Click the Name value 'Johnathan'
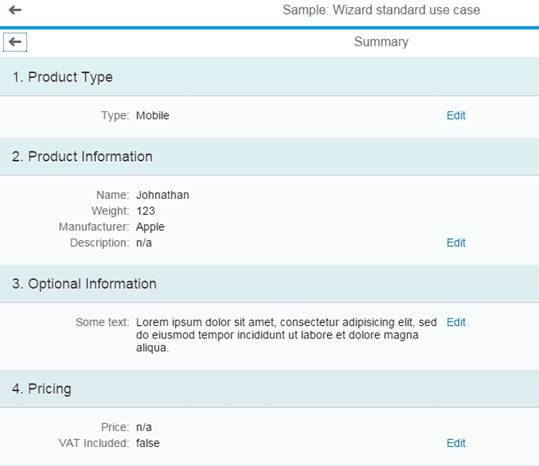539x466 pixels. click(x=163, y=195)
